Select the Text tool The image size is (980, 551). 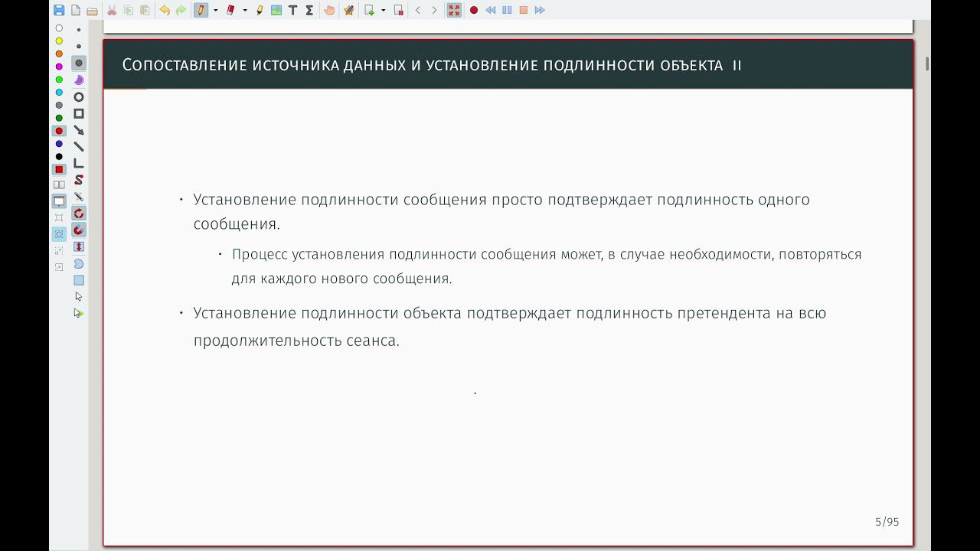(x=292, y=10)
